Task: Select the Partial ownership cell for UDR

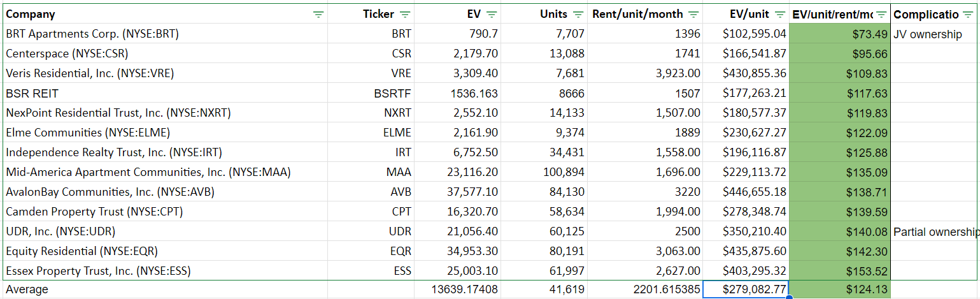Action: tap(935, 231)
